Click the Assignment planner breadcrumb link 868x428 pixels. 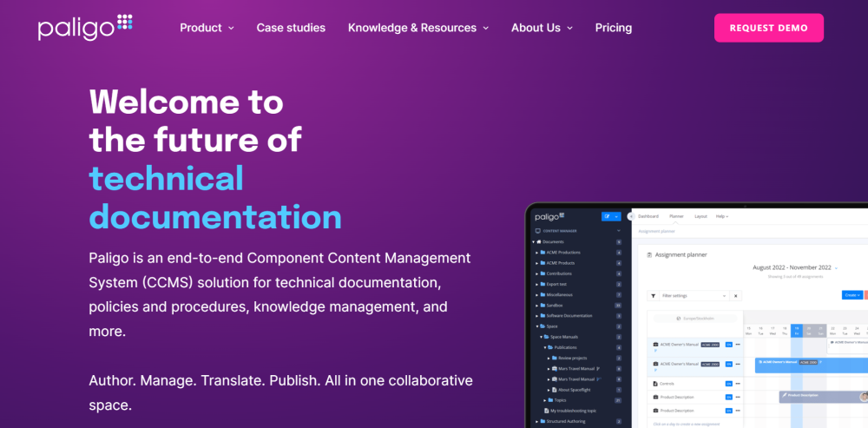coord(656,231)
